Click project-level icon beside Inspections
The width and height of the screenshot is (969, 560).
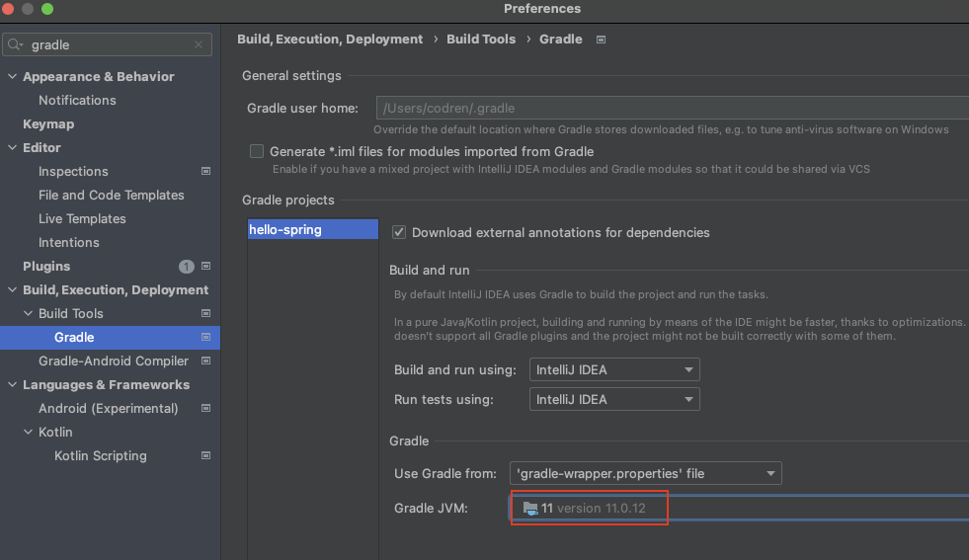click(205, 171)
